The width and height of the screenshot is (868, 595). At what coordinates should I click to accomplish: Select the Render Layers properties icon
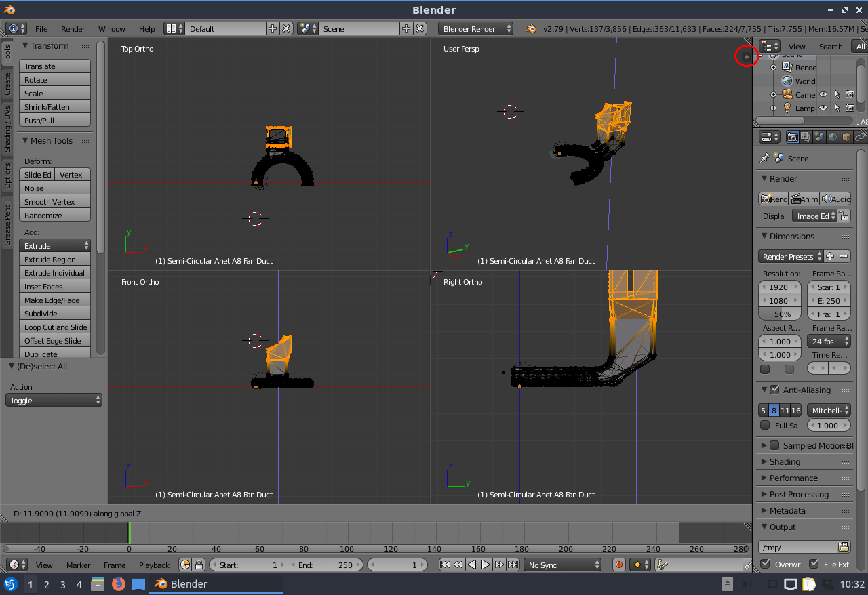pyautogui.click(x=806, y=137)
